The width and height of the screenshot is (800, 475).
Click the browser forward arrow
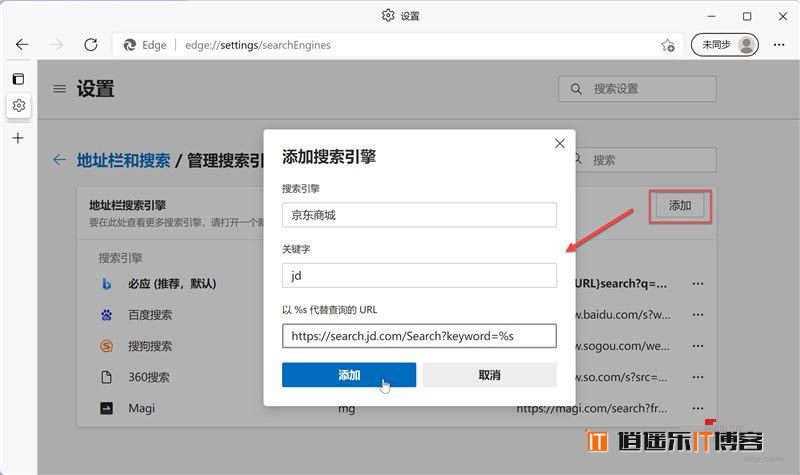[57, 45]
